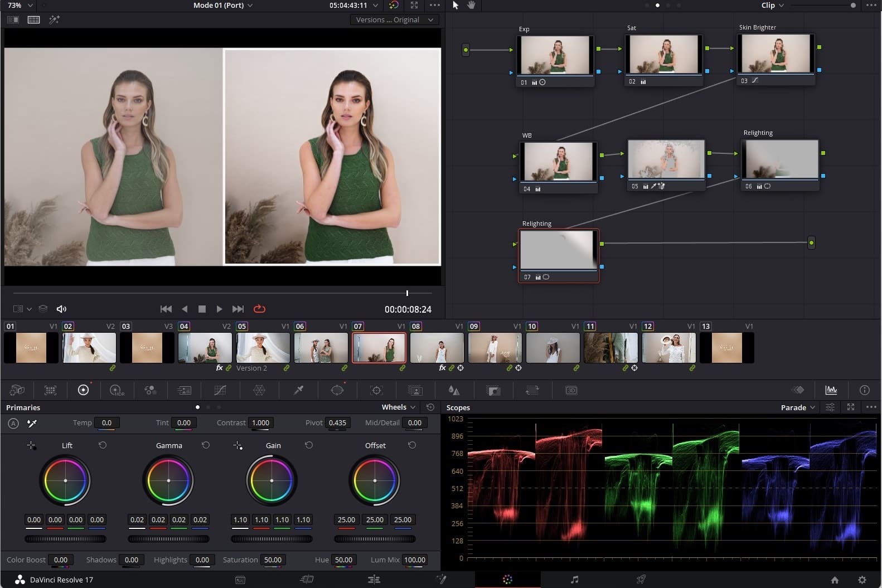The width and height of the screenshot is (882, 588).
Task: Toggle loop playback
Action: click(x=259, y=309)
